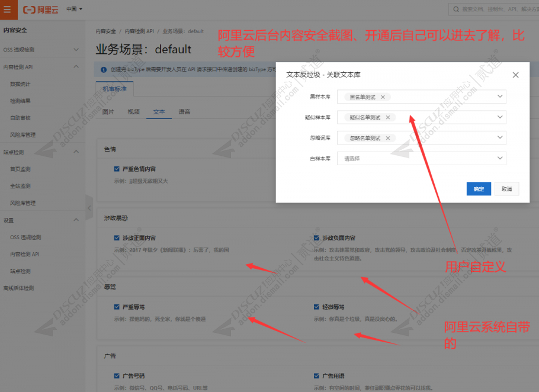This screenshot has width=539, height=392.
Task: Click 确定 button in dialog
Action: click(x=479, y=189)
